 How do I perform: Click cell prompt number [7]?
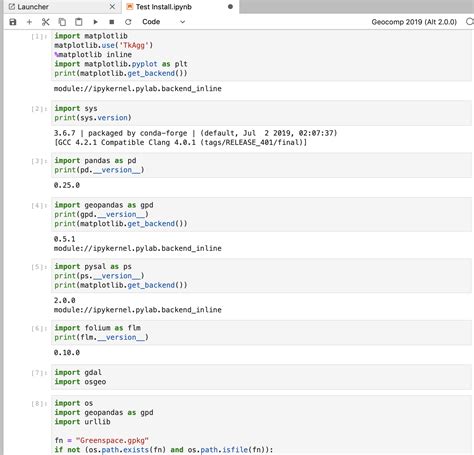(x=39, y=373)
